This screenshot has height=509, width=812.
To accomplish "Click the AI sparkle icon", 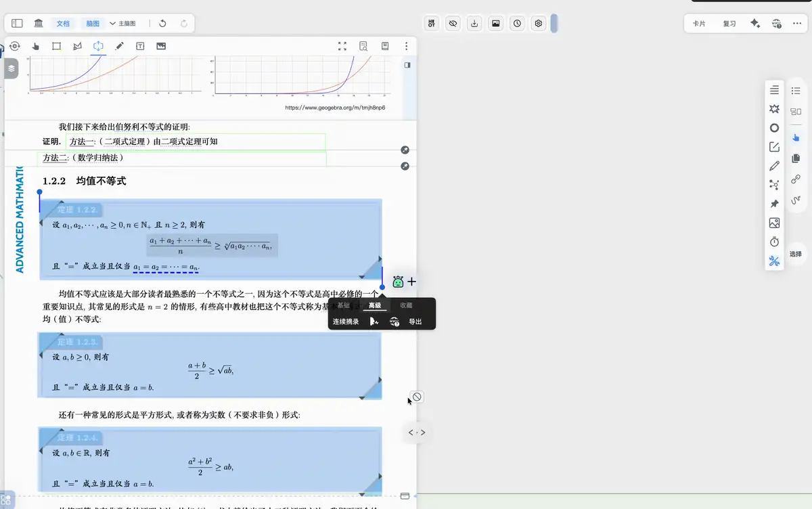I will click(755, 23).
